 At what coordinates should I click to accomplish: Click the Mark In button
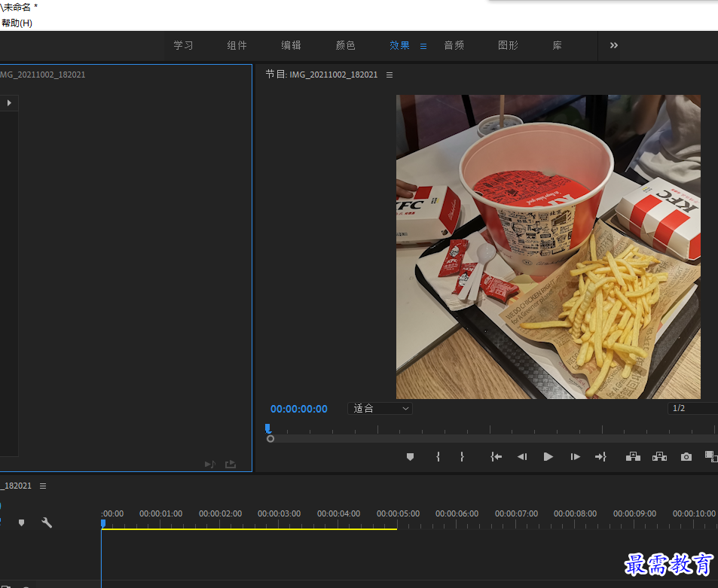(438, 457)
